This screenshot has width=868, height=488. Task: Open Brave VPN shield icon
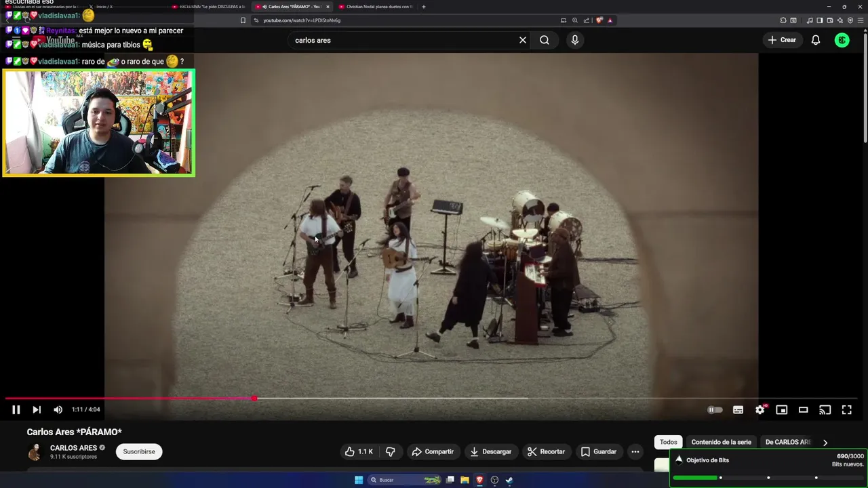[850, 20]
